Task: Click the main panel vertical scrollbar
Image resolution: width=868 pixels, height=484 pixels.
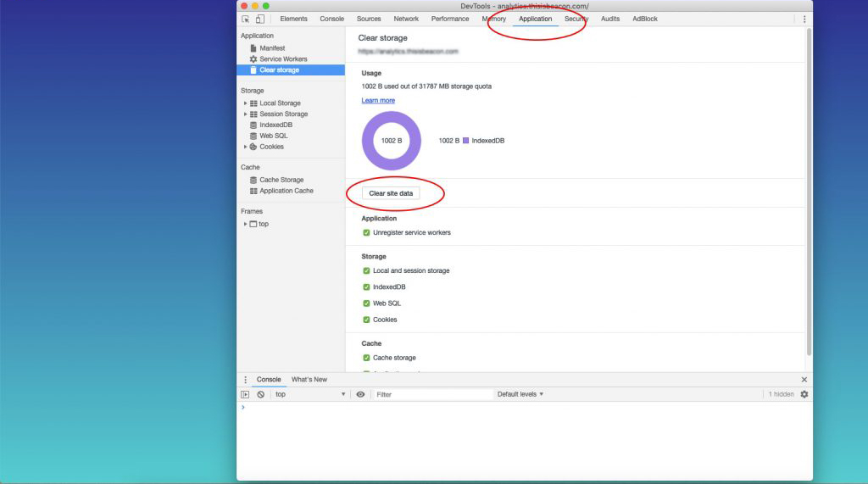Action: tap(809, 192)
